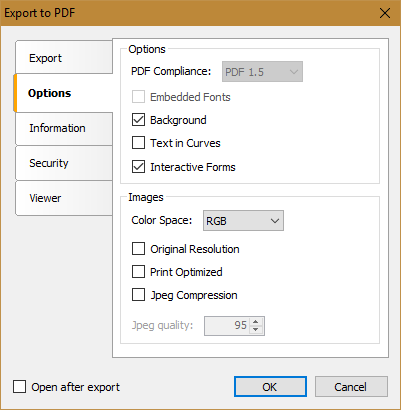Enable Print Optimized option
Screen dimensions: 401x410
[138, 272]
